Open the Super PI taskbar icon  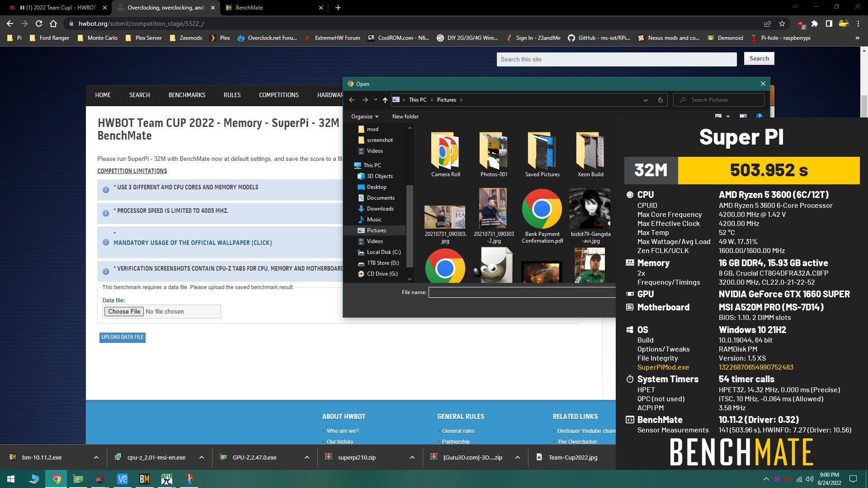tap(166, 479)
